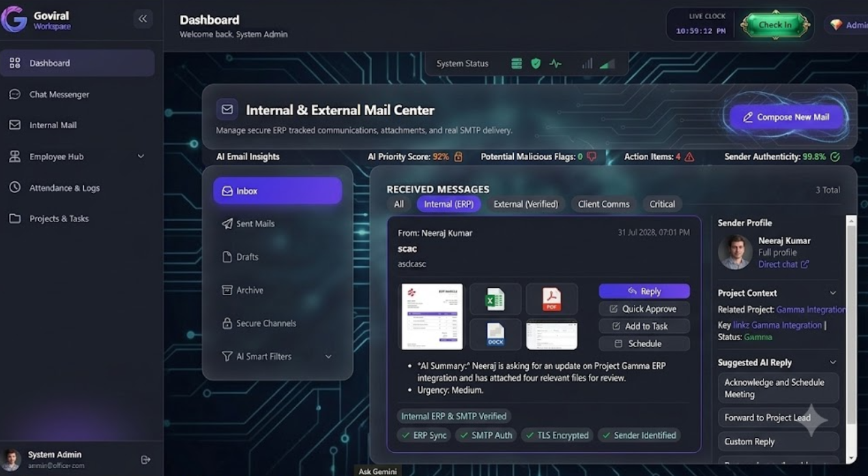868x476 pixels.
Task: Click the Neeraj Kumar profile photo
Action: coord(735,252)
